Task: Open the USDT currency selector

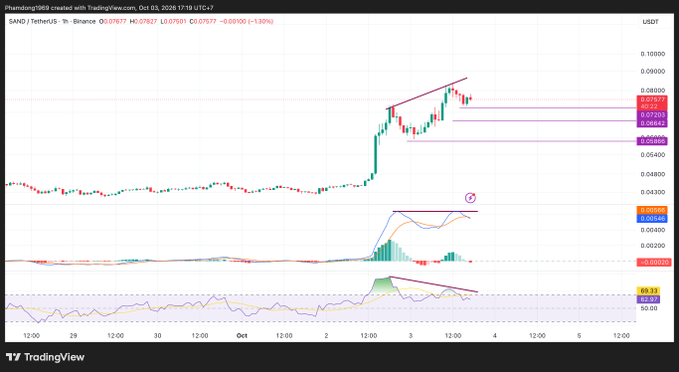Action: [x=650, y=22]
